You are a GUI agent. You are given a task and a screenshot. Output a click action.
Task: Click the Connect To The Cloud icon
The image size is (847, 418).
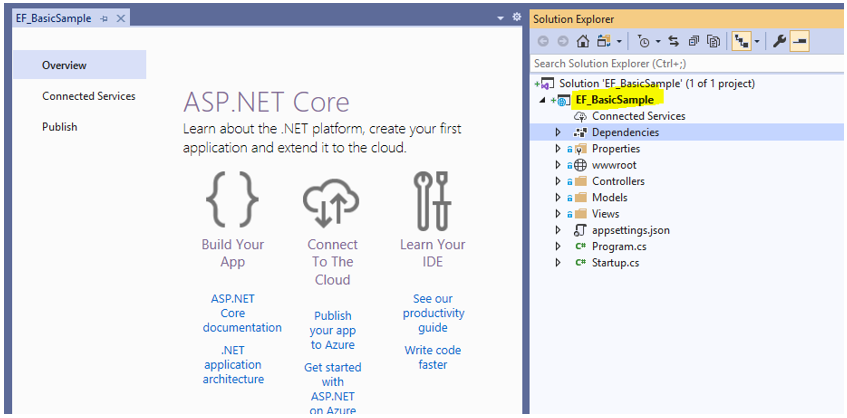pyautogui.click(x=331, y=201)
